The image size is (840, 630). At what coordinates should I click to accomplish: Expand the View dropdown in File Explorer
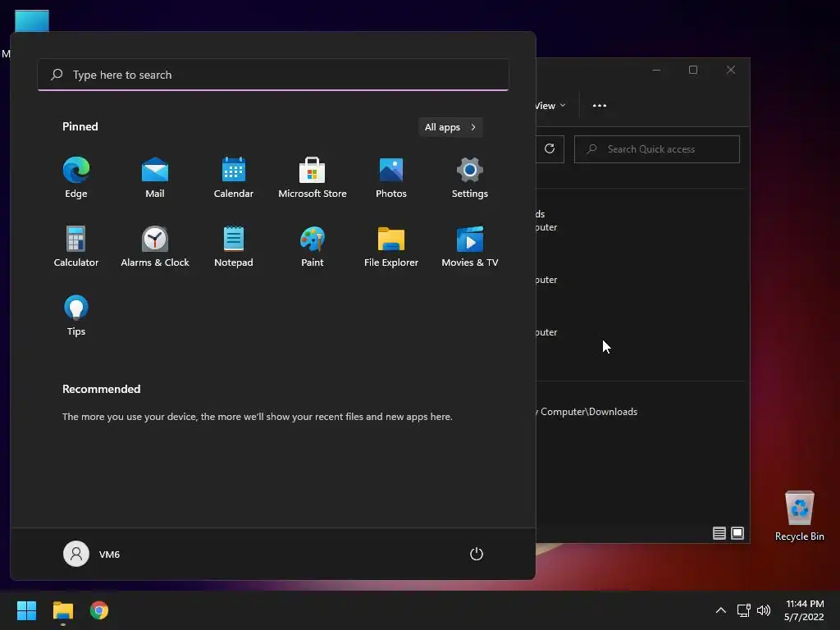pos(550,106)
